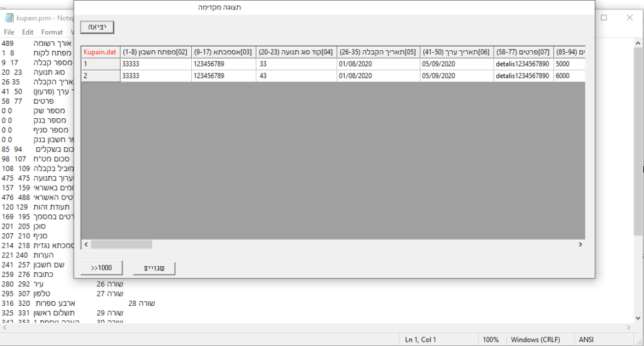644x346 pixels.
Task: Click grid horizontal scrollbar right arrow
Action: [580, 245]
